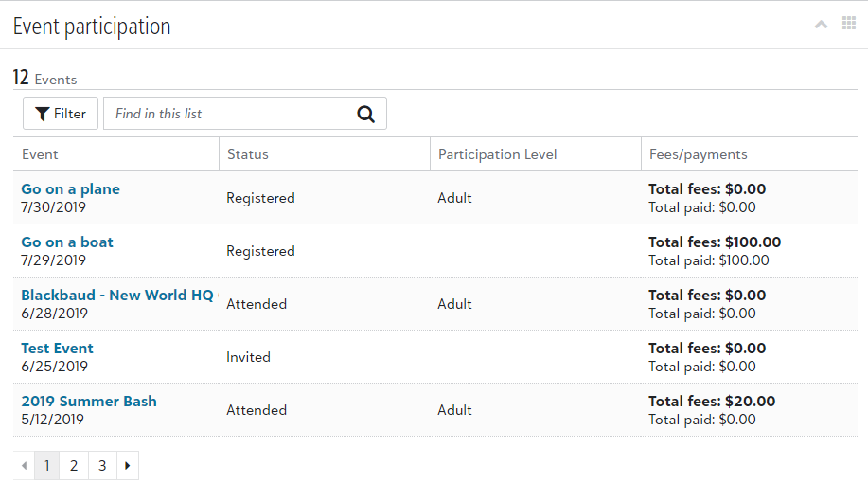Collapse the Event participation tile with chevron
The height and width of the screenshot is (502, 868).
(x=821, y=25)
